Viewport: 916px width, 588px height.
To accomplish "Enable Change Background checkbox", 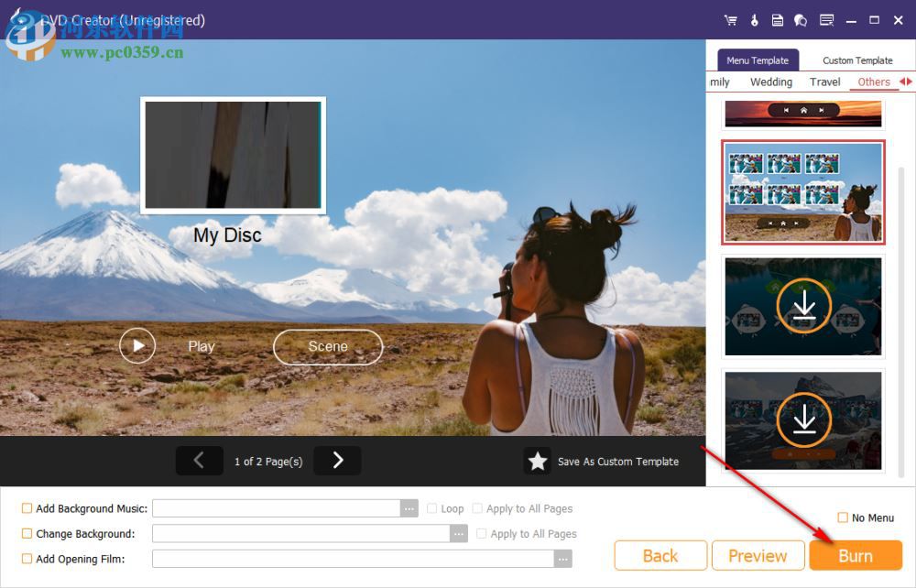I will (27, 533).
